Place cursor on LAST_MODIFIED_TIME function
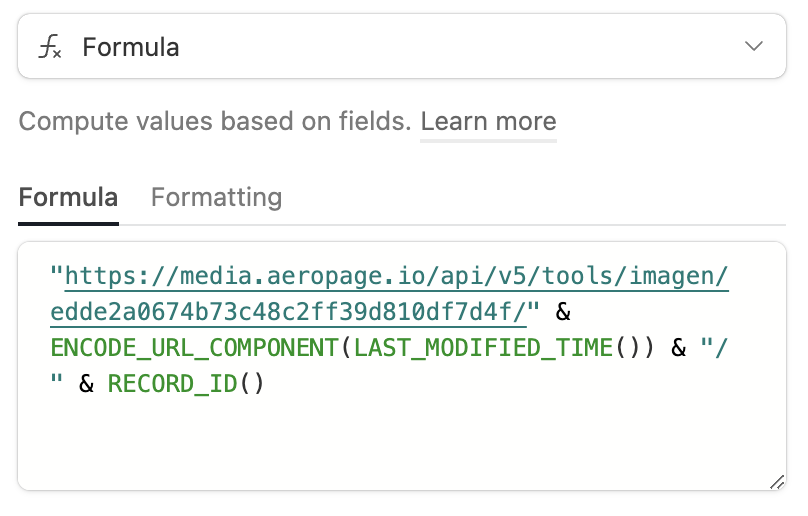 click(483, 347)
